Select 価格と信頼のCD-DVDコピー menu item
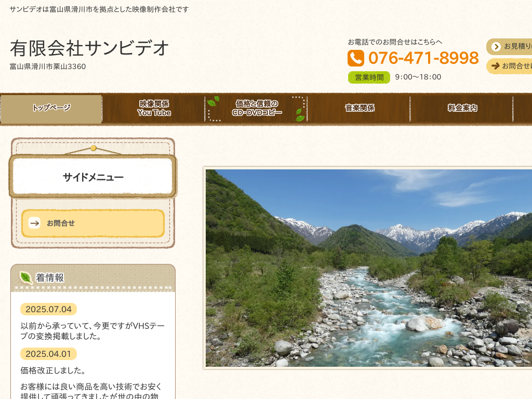Image resolution: width=532 pixels, height=399 pixels. tap(257, 108)
